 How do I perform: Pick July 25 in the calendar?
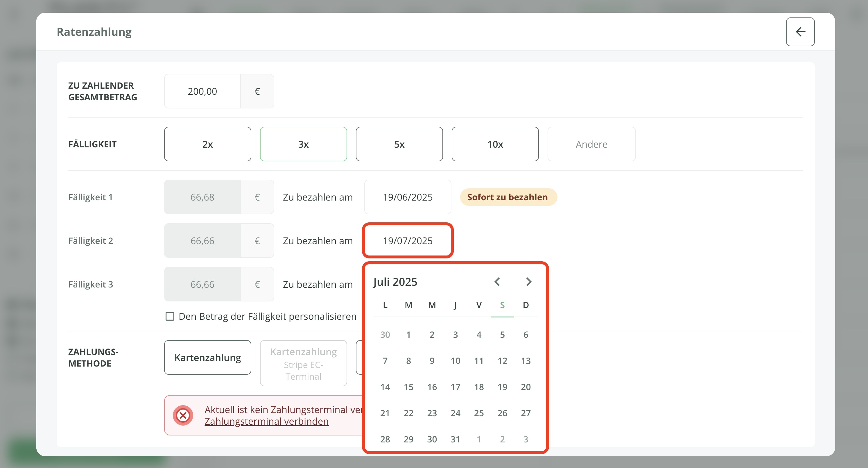coord(478,413)
